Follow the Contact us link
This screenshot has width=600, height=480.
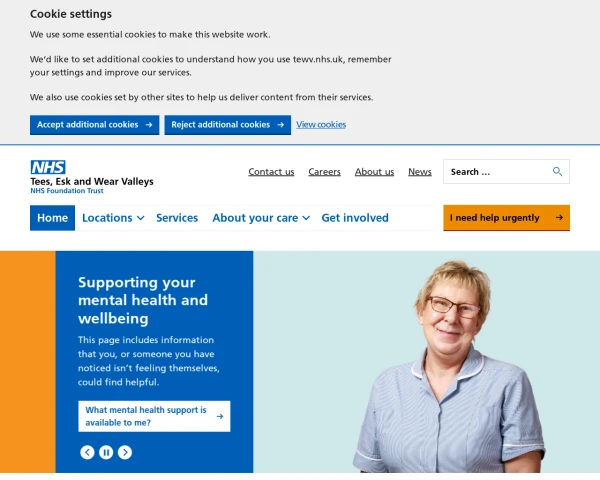point(271,172)
